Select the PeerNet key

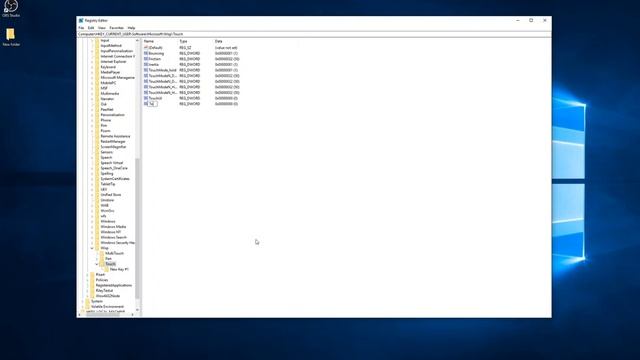(x=107, y=109)
